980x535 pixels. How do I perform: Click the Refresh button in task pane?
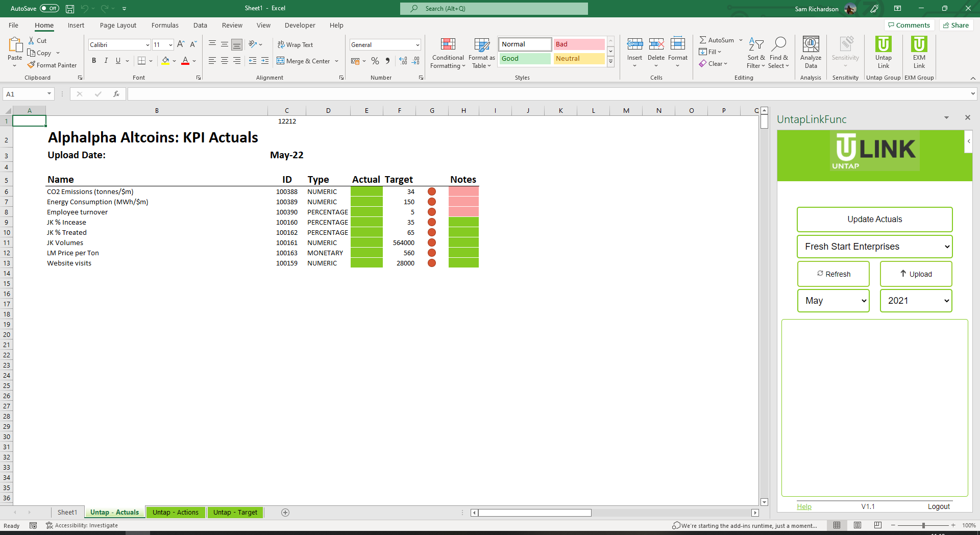pos(834,274)
